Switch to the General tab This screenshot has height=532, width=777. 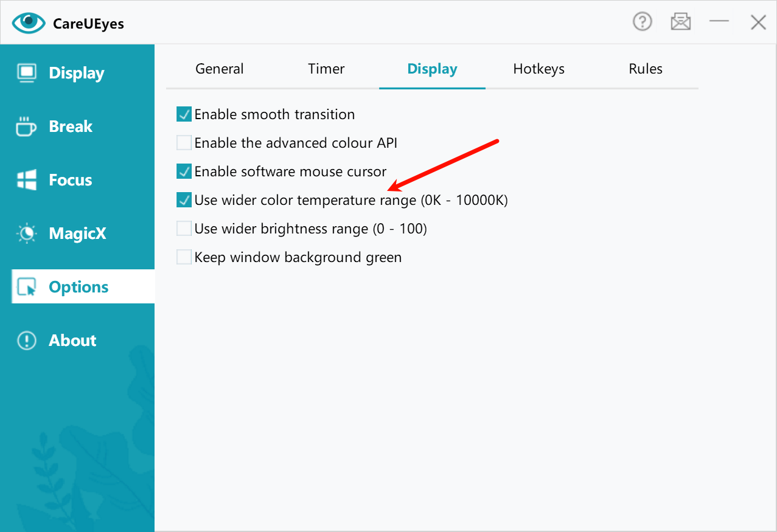click(219, 69)
